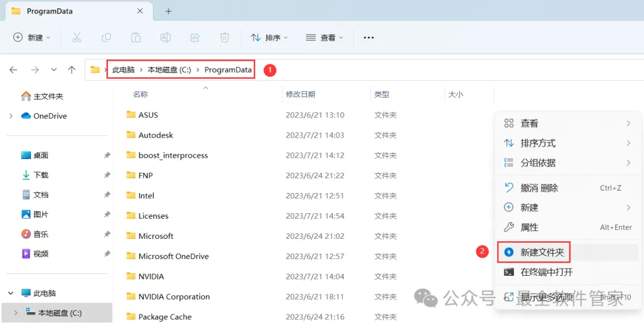Click the pin icon beside 音乐
The image size is (644, 324).
tap(107, 234)
